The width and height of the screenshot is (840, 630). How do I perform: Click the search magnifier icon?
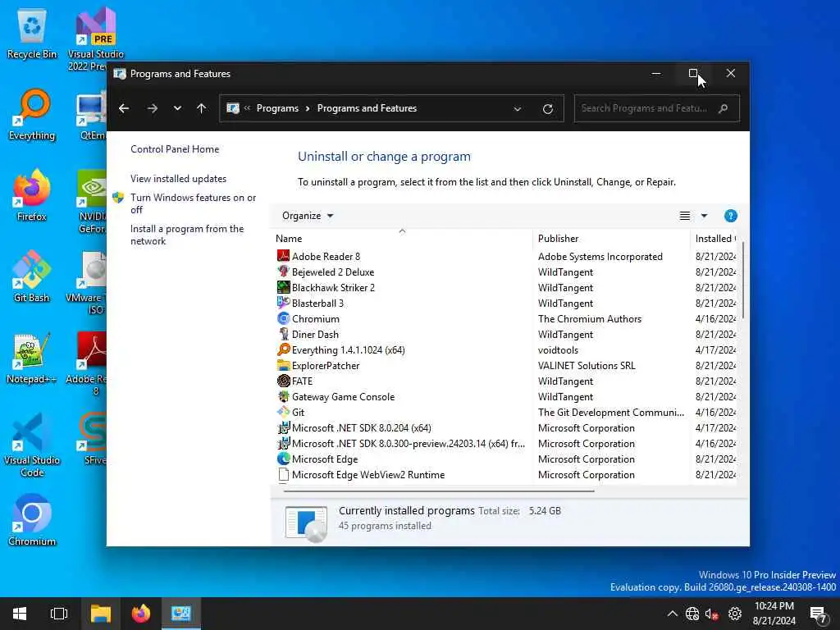pyautogui.click(x=724, y=108)
